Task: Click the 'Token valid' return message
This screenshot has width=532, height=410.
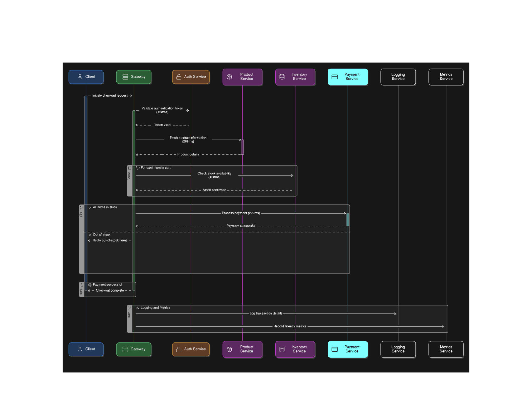Action: [x=162, y=125]
